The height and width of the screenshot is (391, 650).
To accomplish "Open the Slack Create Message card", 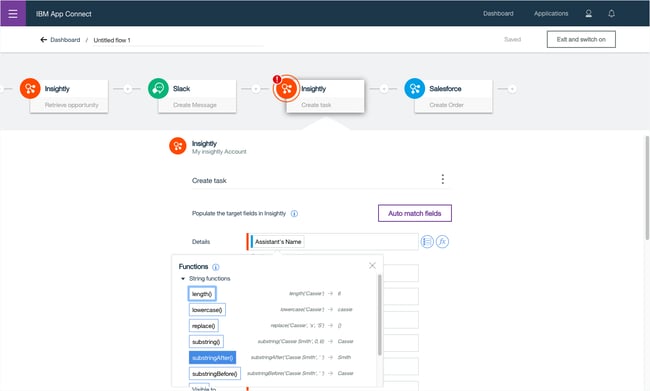I will click(197, 96).
